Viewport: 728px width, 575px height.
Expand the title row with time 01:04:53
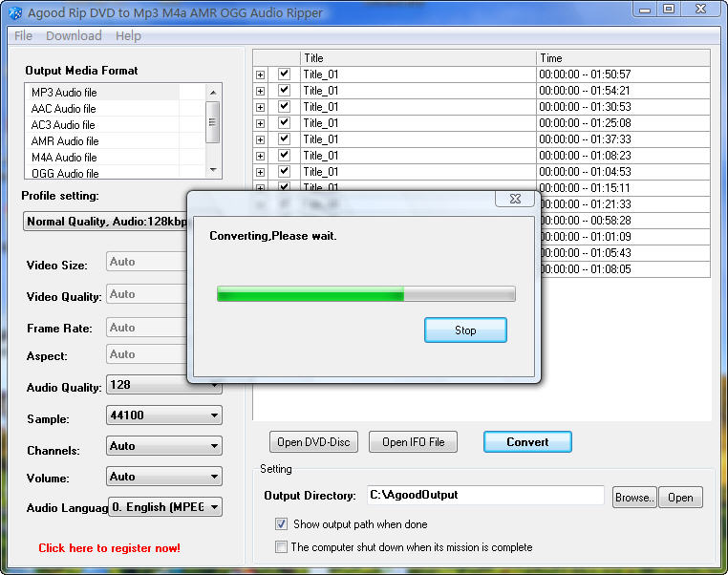tap(261, 172)
